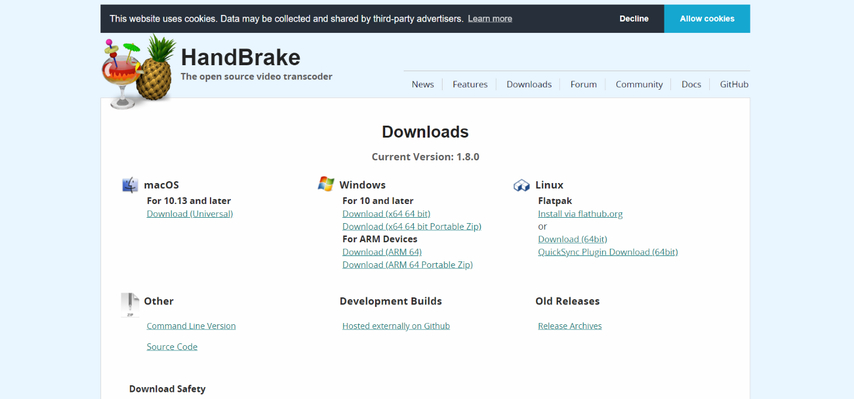Open the Forum nav link
The width and height of the screenshot is (854, 399).
point(583,84)
